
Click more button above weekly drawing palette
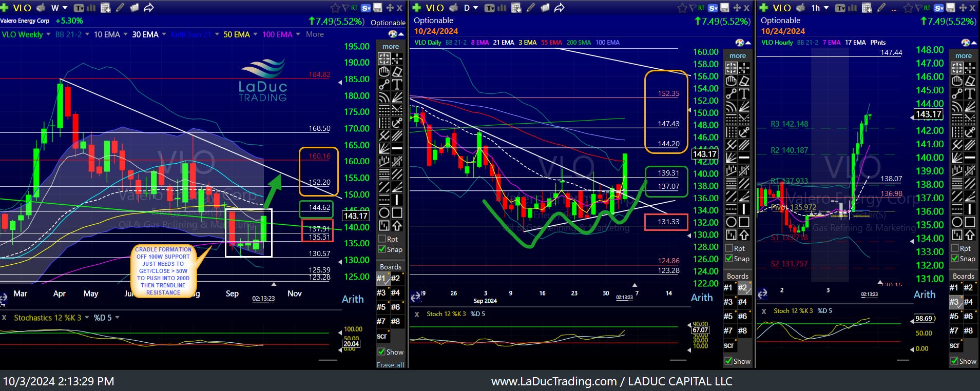coord(391,46)
